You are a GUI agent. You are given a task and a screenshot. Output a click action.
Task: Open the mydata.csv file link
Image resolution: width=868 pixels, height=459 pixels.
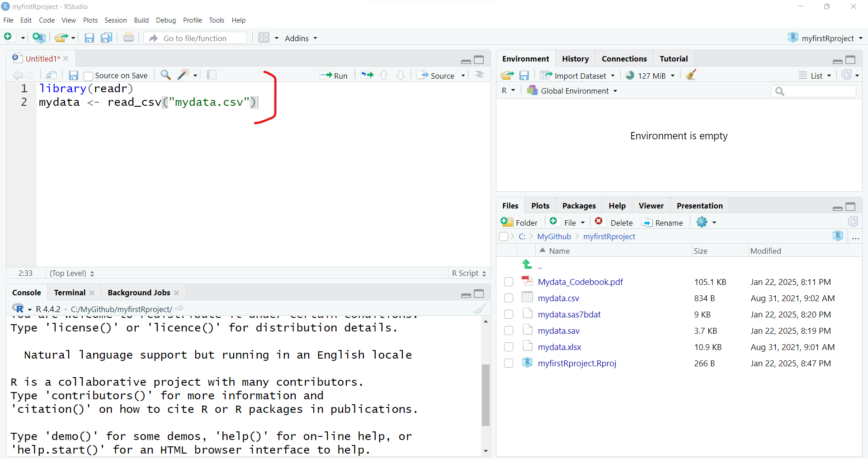558,298
